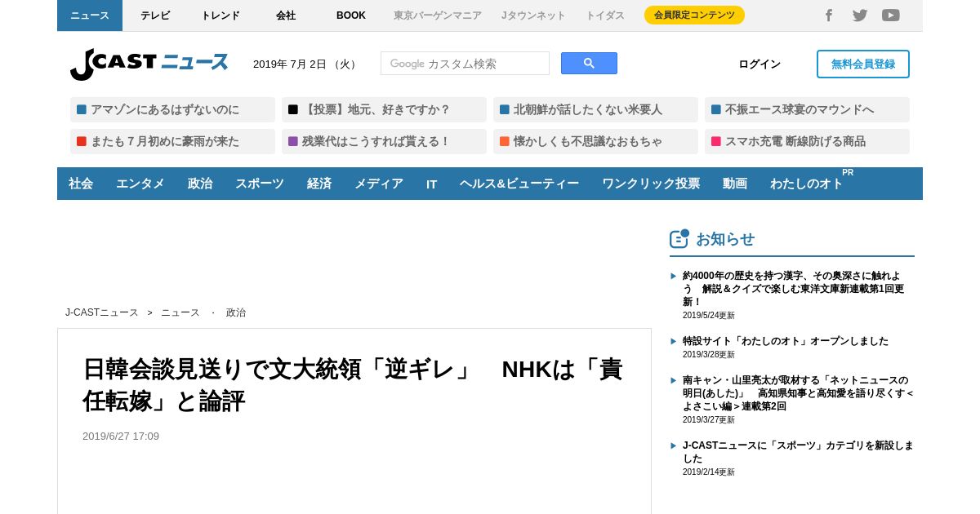Viewport: 980px width, 514px height.
Task: Go to the 社会 category
Action: [x=81, y=184]
